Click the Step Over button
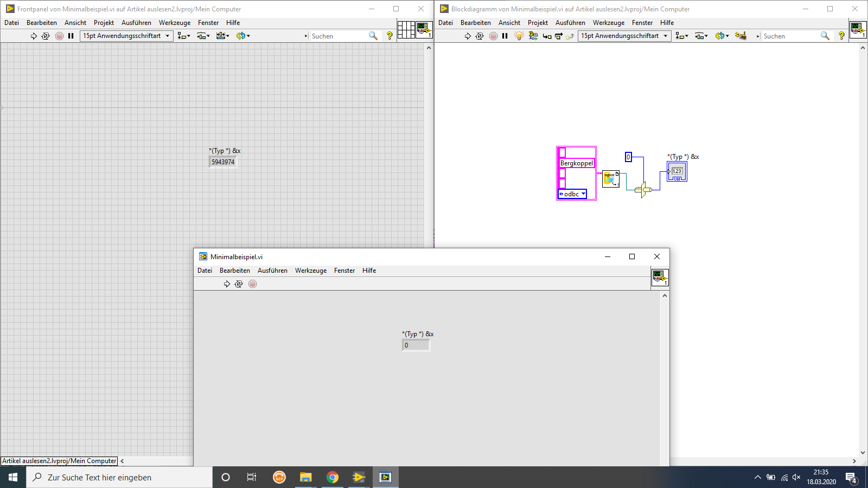The image size is (868, 488). [x=558, y=36]
